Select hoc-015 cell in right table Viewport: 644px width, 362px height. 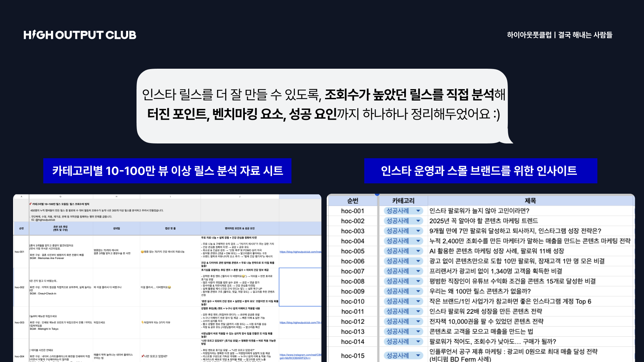pos(353,356)
